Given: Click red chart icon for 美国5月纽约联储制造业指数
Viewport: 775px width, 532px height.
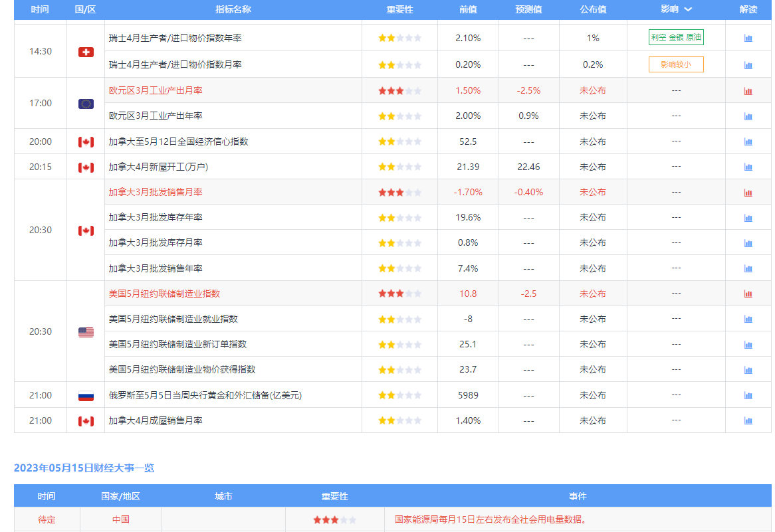Looking at the screenshot, I should [748, 294].
